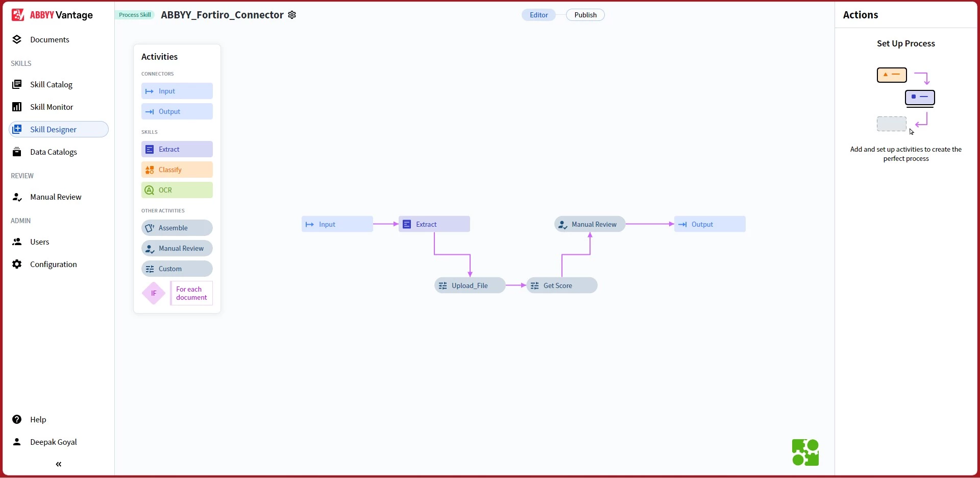This screenshot has height=478, width=980.
Task: Open Skill Catalog
Action: pyautogui.click(x=51, y=85)
